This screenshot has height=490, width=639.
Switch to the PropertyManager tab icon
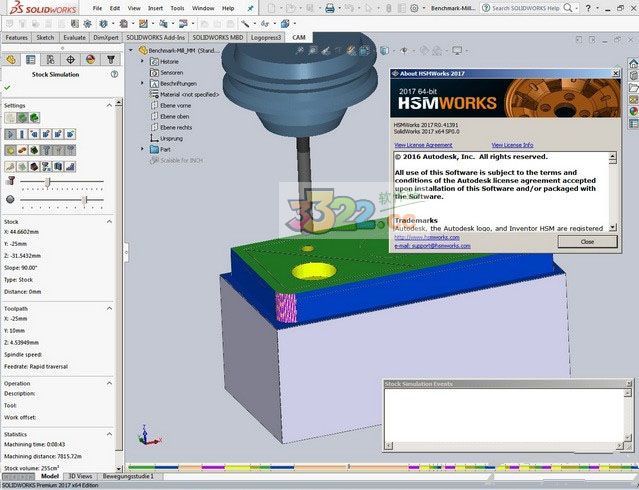click(31, 60)
